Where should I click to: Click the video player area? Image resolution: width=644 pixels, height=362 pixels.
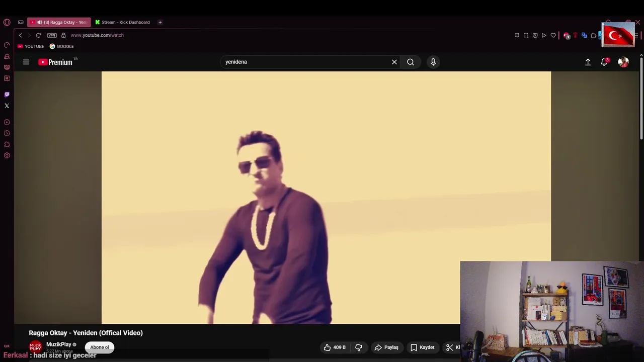326,198
